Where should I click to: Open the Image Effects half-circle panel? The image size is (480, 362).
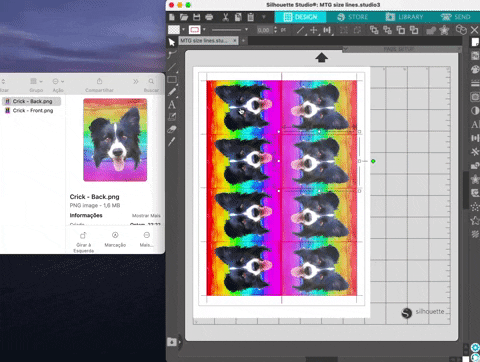[x=475, y=110]
